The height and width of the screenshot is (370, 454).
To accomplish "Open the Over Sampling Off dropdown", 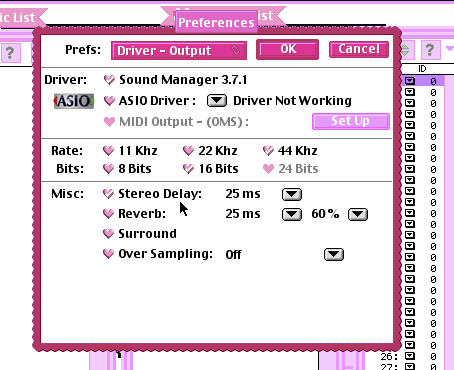I will click(x=334, y=254).
